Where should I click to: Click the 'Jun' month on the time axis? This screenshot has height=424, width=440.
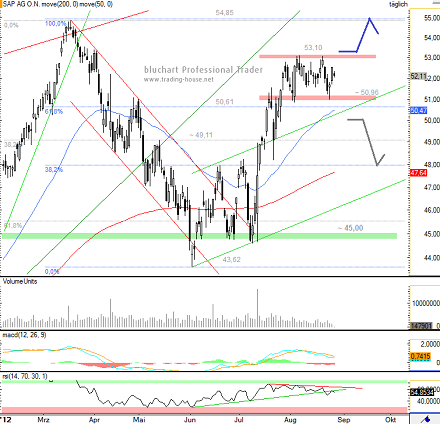point(190,420)
